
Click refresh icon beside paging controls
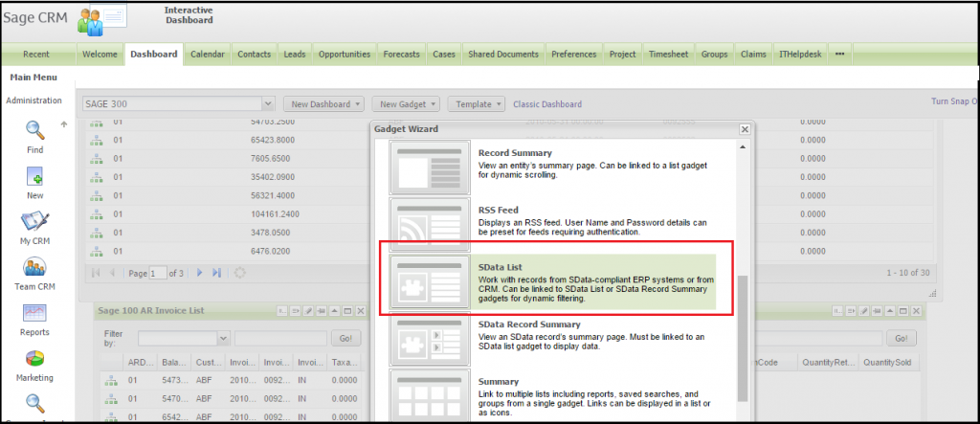(x=238, y=273)
